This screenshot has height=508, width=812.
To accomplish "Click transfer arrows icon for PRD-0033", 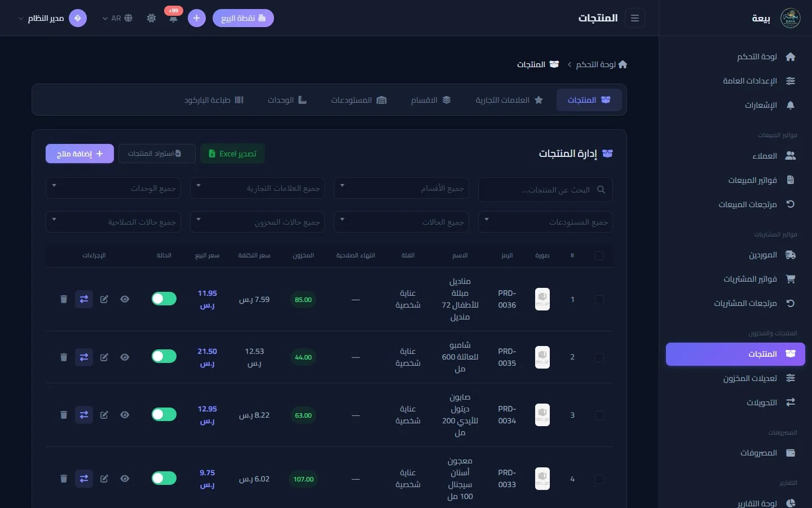I will pyautogui.click(x=84, y=479).
